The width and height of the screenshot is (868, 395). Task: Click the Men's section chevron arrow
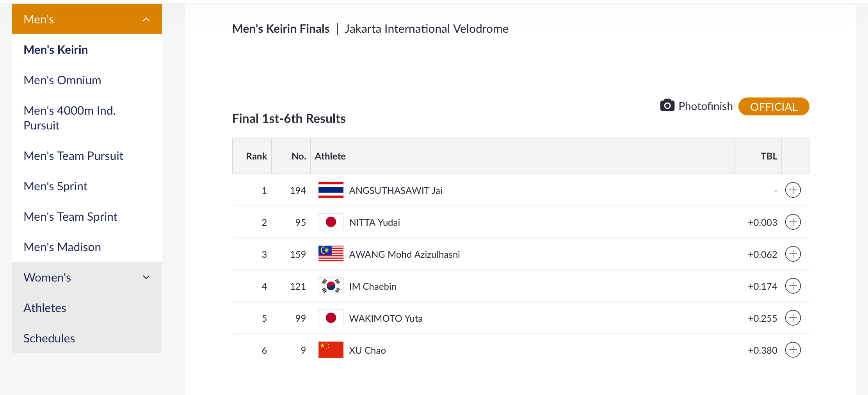pyautogui.click(x=146, y=19)
